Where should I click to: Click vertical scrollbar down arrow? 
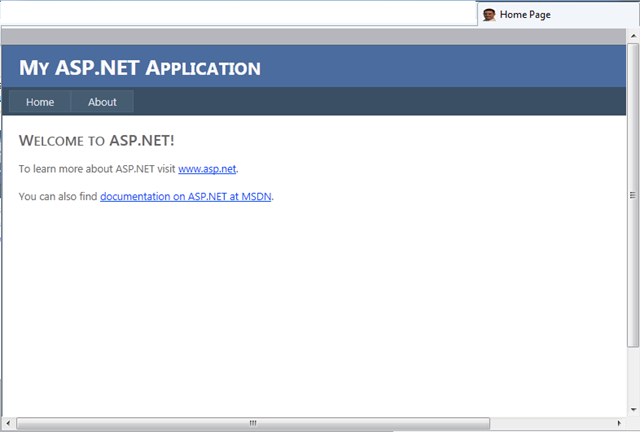click(633, 410)
